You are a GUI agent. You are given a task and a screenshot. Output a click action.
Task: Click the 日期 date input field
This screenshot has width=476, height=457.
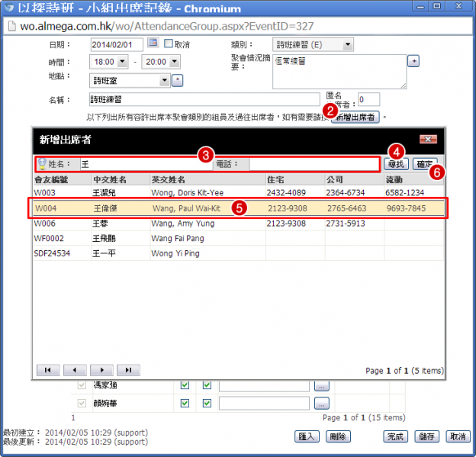click(117, 45)
